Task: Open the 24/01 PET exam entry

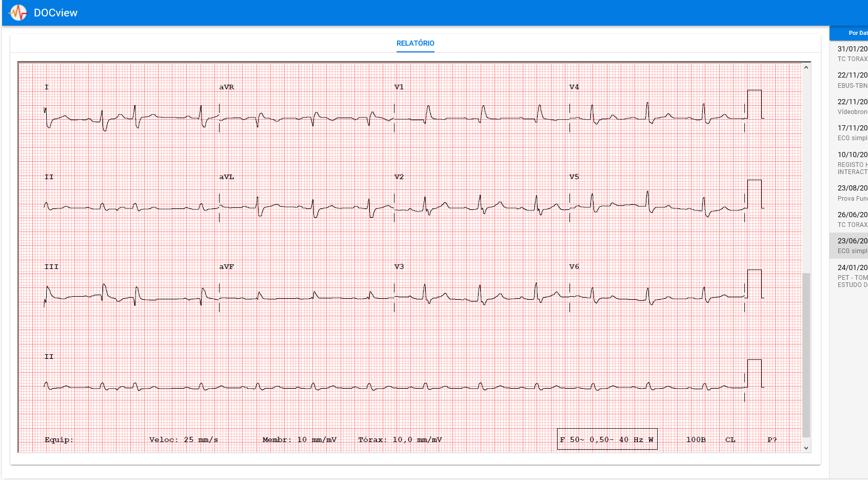Action: pos(852,276)
